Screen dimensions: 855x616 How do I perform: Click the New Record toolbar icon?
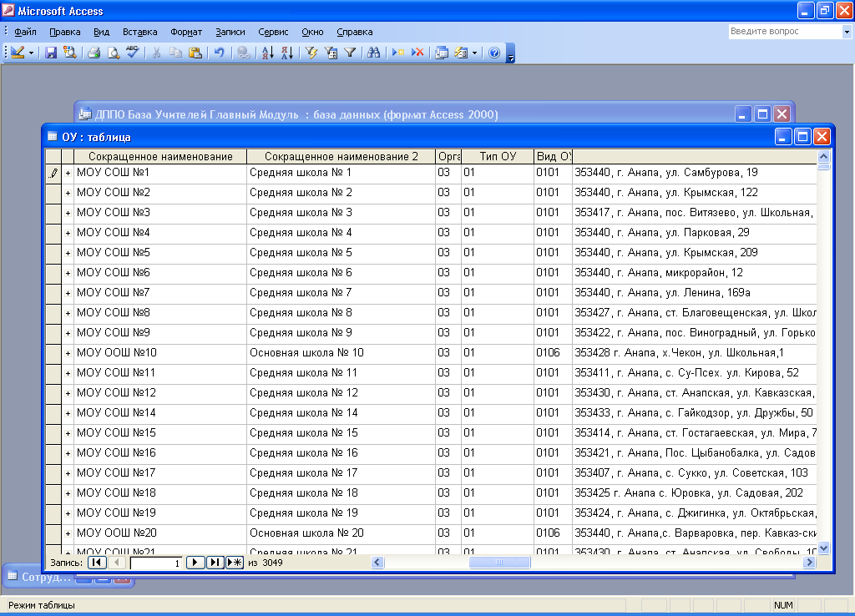[398, 53]
